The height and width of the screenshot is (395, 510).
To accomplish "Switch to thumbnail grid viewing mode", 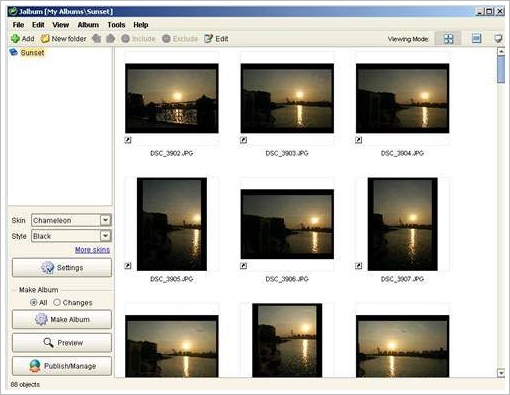I will click(448, 39).
